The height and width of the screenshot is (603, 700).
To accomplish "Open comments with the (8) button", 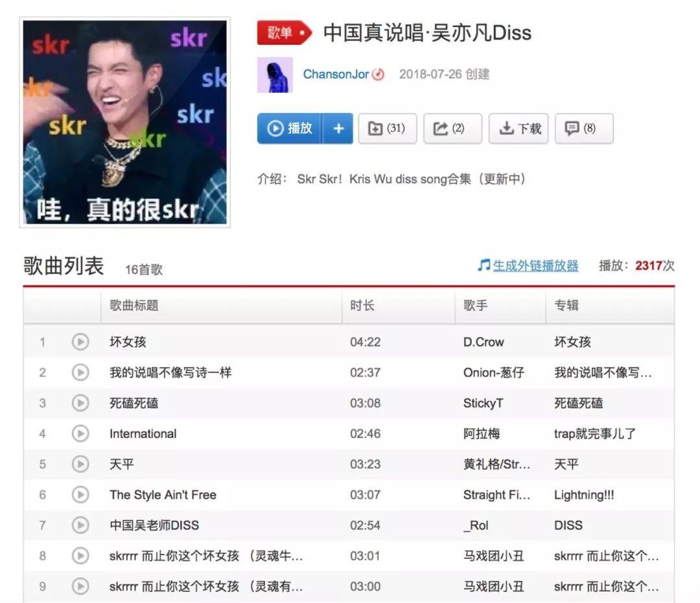I will click(584, 128).
